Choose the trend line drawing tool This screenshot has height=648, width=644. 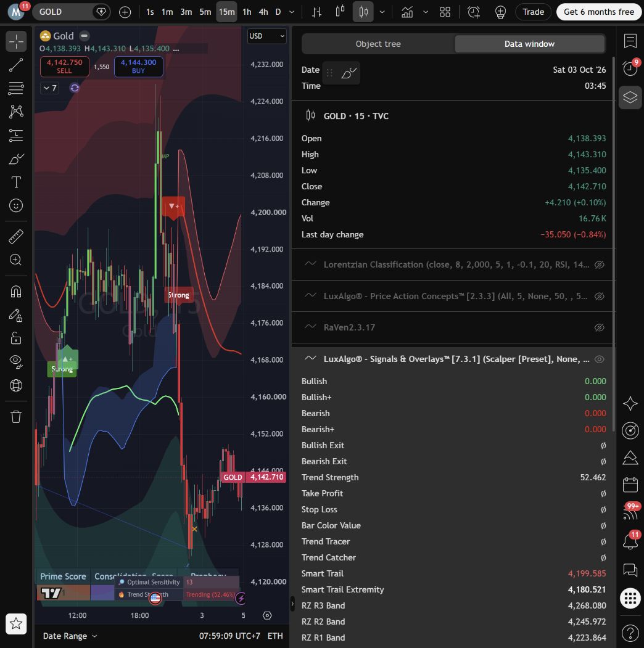(x=16, y=65)
